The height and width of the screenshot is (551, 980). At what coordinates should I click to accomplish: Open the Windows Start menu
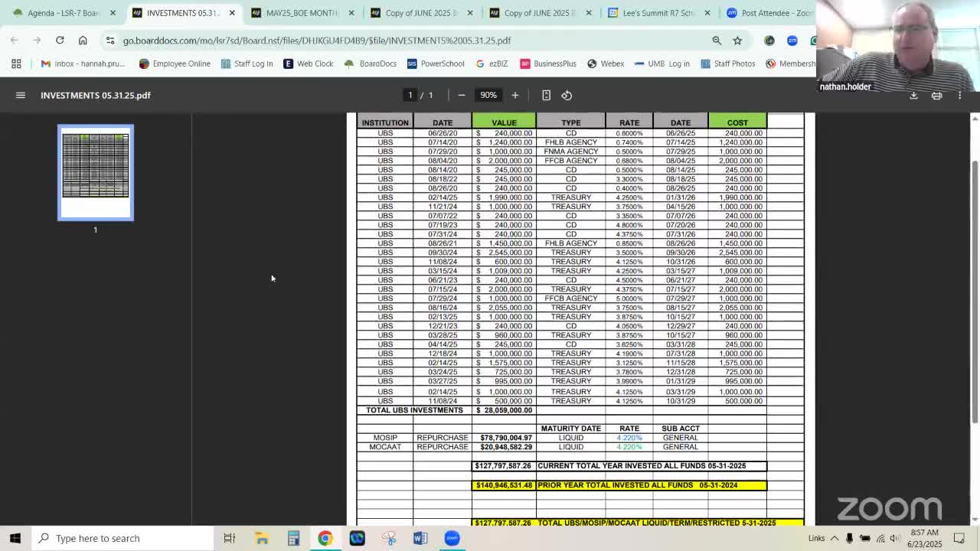point(15,538)
